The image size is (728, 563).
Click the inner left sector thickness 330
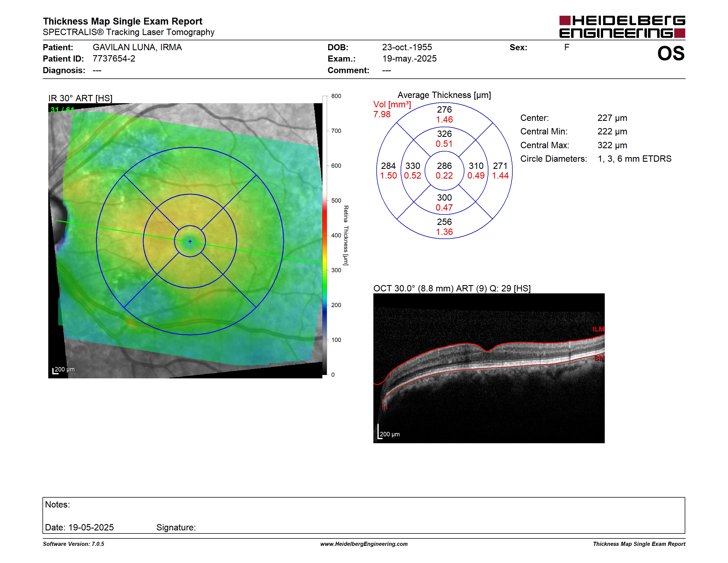coord(413,166)
